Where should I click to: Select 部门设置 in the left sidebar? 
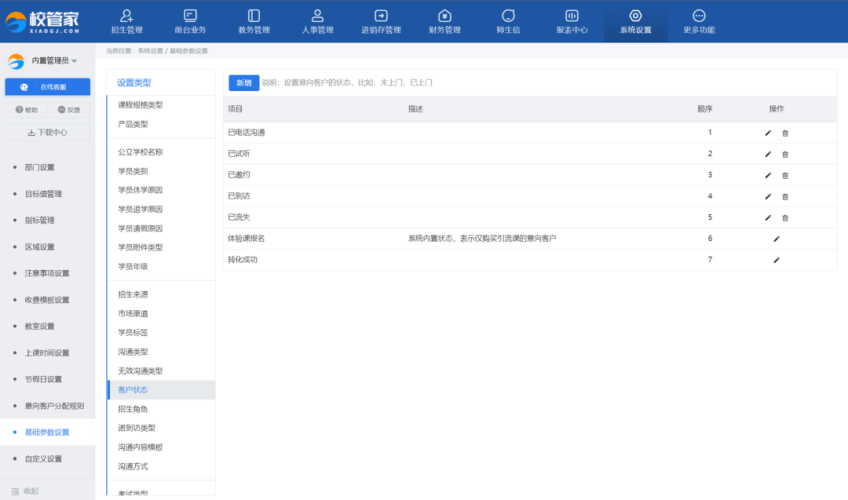coord(40,167)
